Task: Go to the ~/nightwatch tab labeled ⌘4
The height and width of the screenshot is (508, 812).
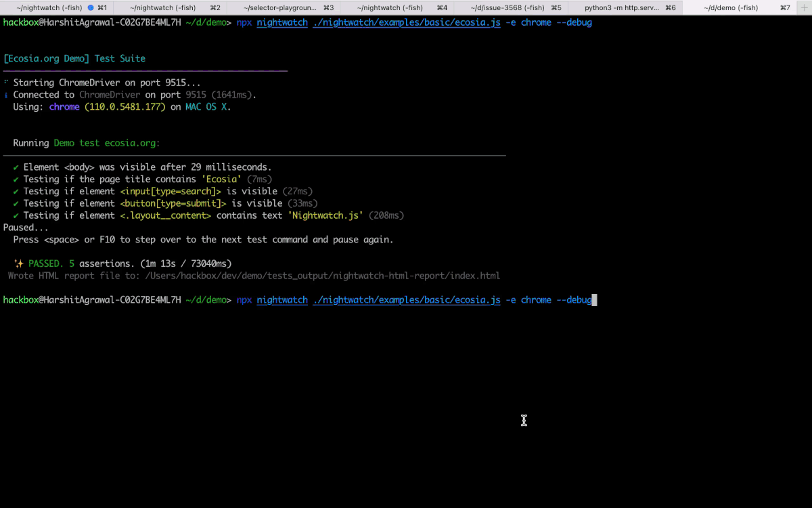Action: tap(398, 7)
